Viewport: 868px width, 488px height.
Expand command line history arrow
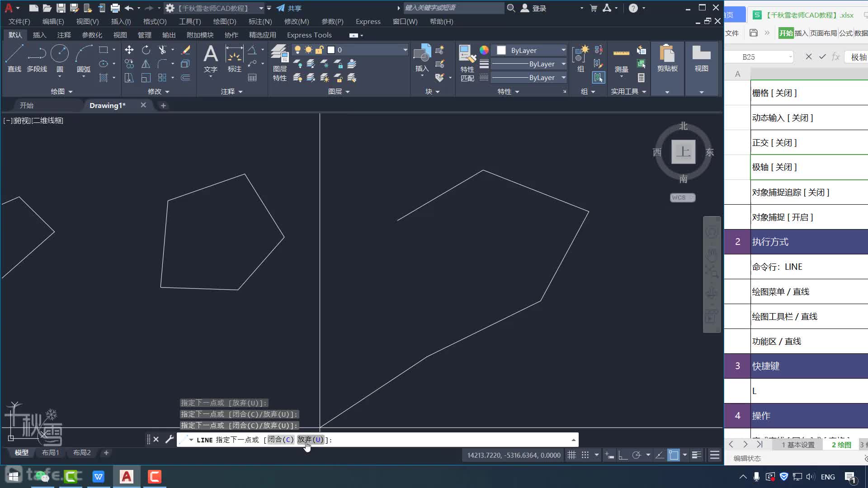[x=573, y=440]
